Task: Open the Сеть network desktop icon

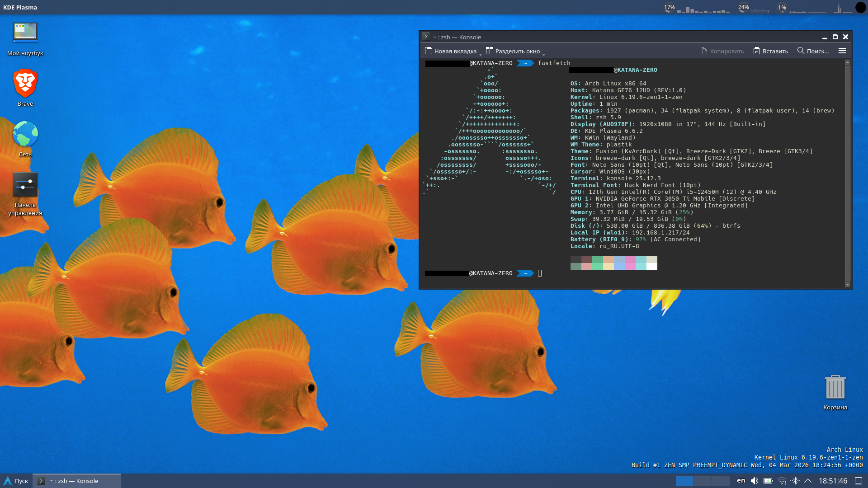Action: [25, 134]
